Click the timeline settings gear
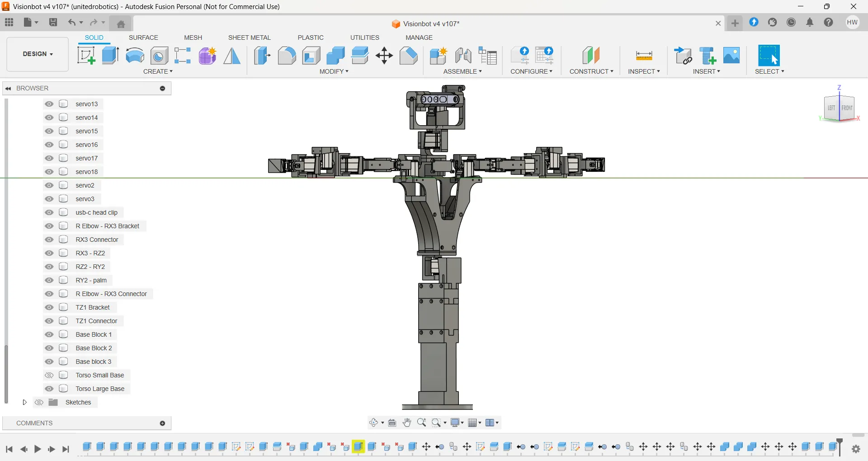This screenshot has width=868, height=461. [x=856, y=449]
